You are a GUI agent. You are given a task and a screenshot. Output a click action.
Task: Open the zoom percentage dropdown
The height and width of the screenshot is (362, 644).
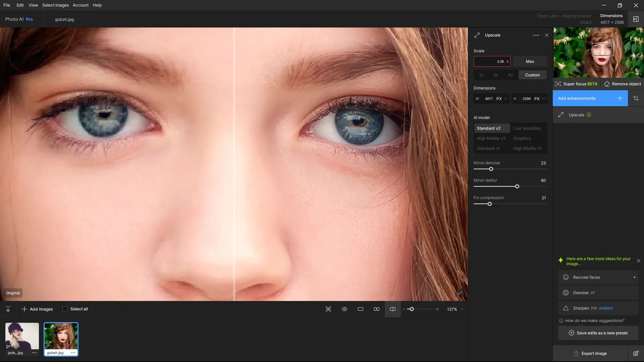tap(462, 309)
